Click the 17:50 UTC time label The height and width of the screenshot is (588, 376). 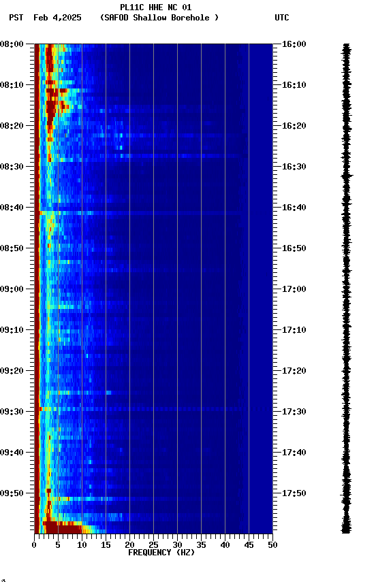[x=294, y=493]
